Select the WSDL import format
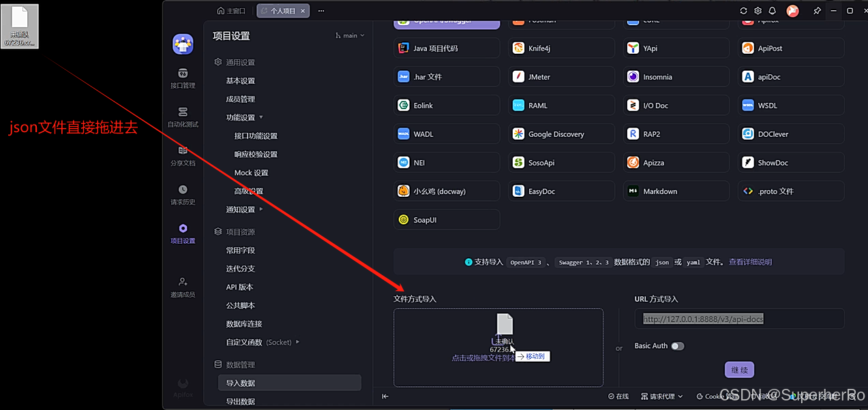The image size is (868, 410). click(x=791, y=106)
